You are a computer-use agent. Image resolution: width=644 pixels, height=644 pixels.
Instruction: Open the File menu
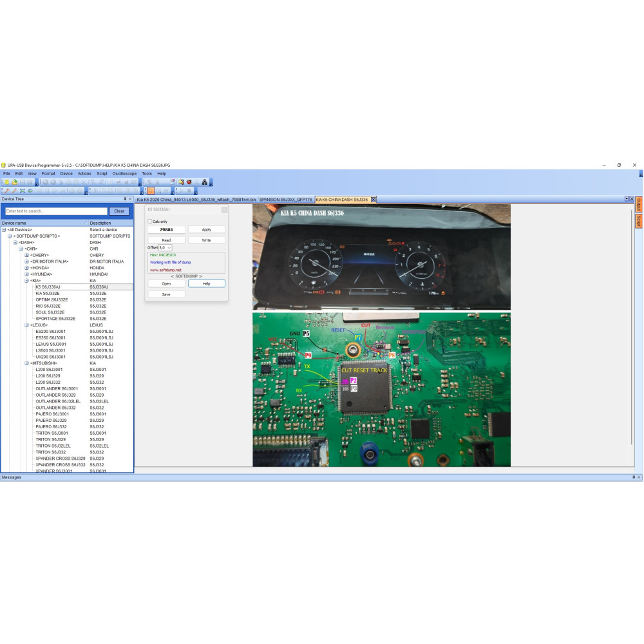[x=6, y=174]
